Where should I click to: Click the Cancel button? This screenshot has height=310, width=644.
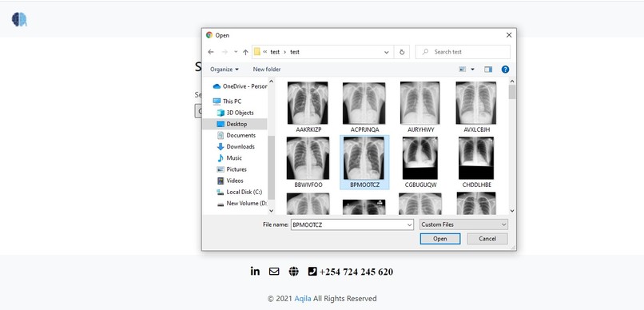tap(487, 239)
